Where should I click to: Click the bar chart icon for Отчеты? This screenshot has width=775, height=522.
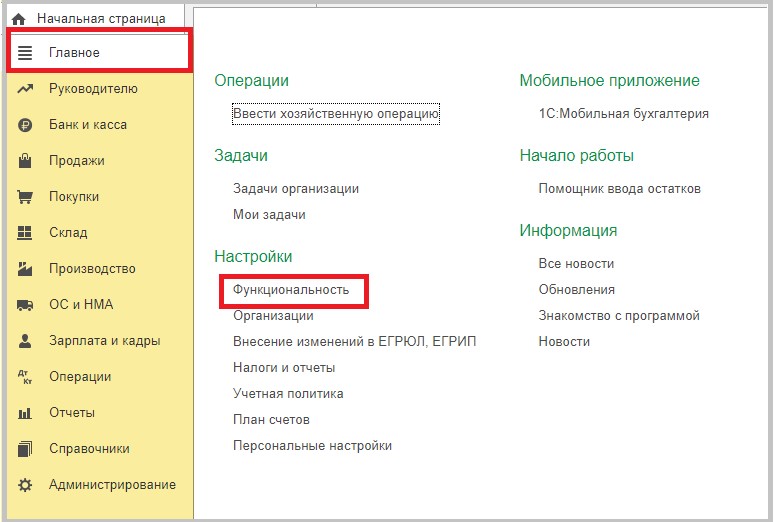(25, 413)
